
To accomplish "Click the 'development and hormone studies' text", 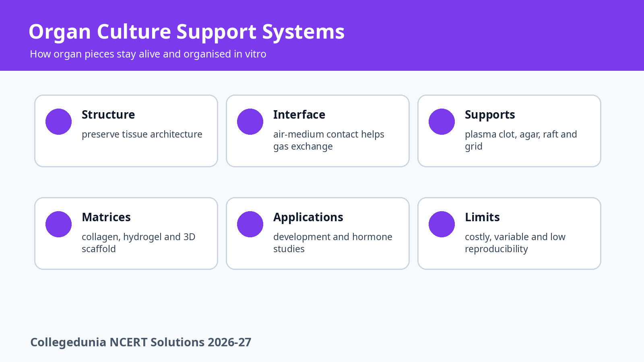I will pyautogui.click(x=333, y=243).
